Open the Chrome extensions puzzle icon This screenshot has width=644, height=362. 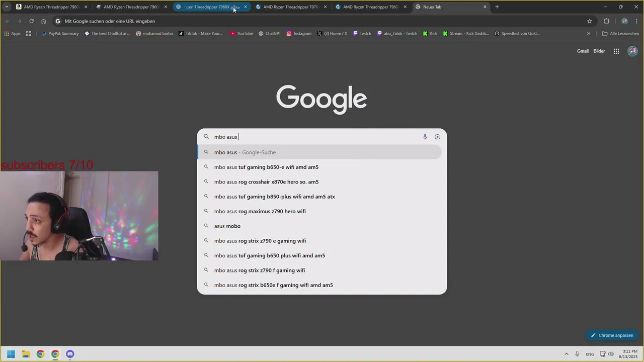(606, 21)
